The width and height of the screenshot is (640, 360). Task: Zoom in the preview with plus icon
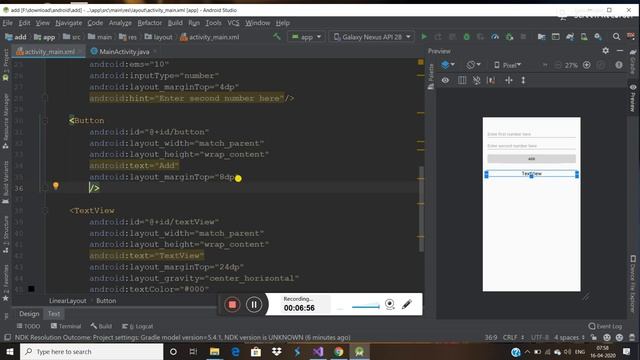[587, 65]
